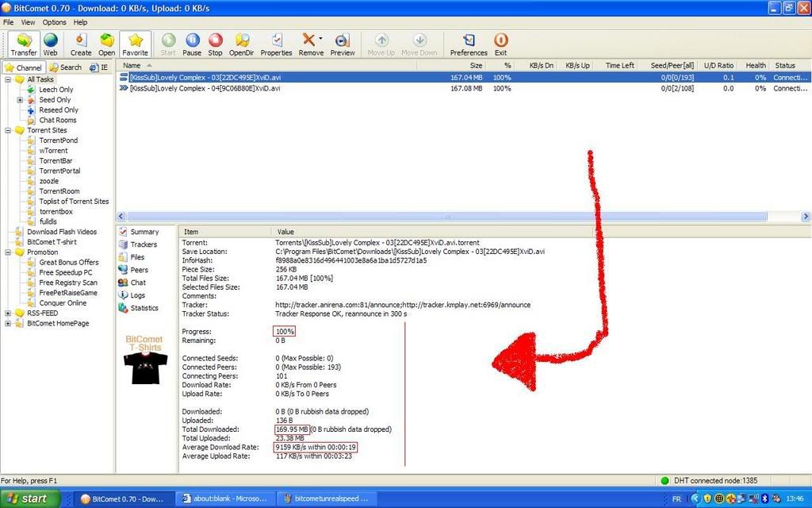Click the Move Up icon
This screenshot has height=508, width=812.
point(381,44)
